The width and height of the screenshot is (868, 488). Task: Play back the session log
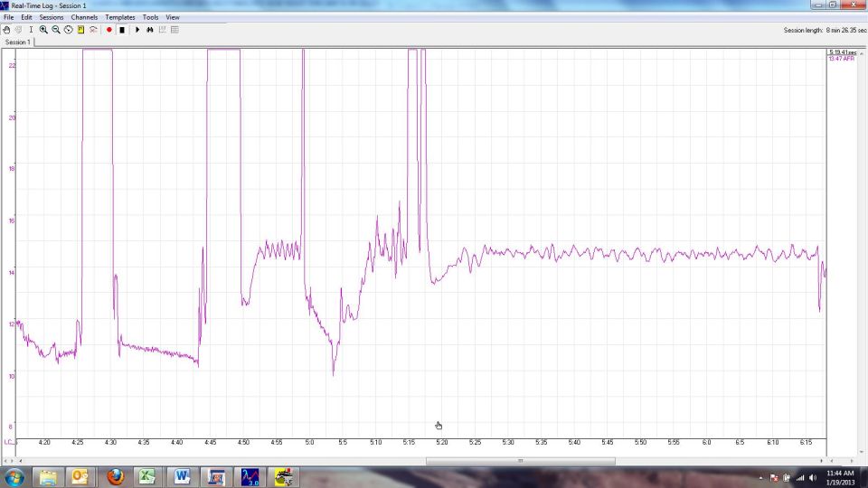[x=137, y=30]
